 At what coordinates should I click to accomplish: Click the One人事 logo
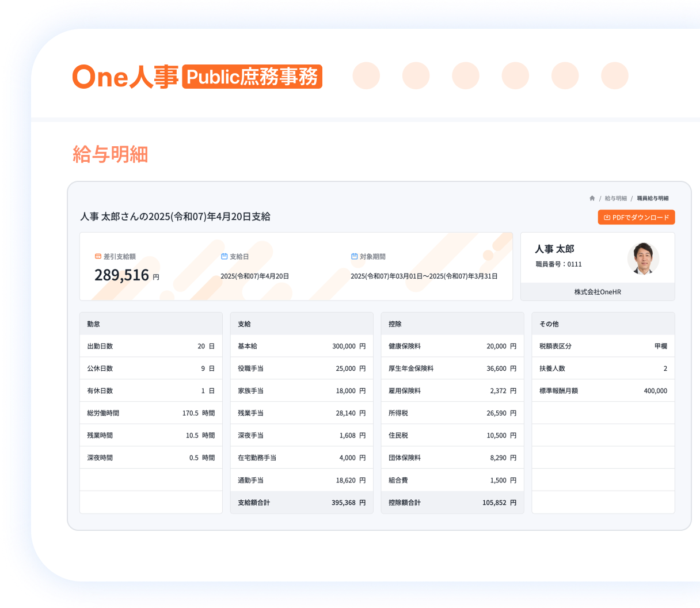(x=125, y=77)
